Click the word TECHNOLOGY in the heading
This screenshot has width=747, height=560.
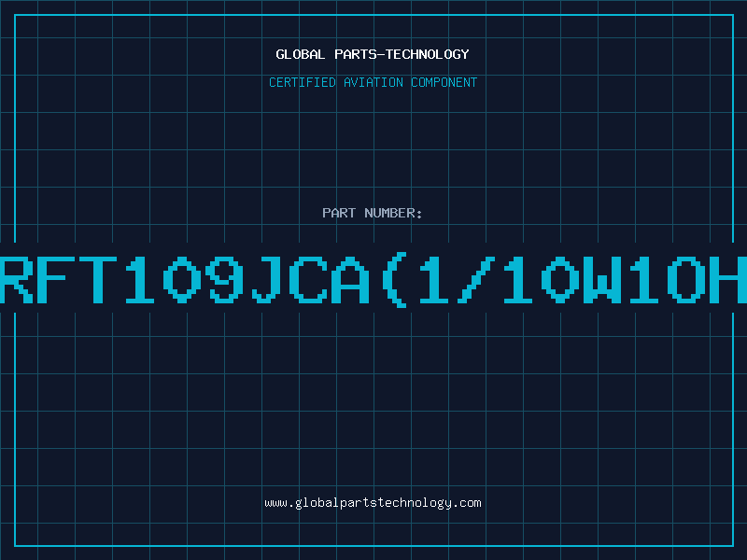point(428,54)
